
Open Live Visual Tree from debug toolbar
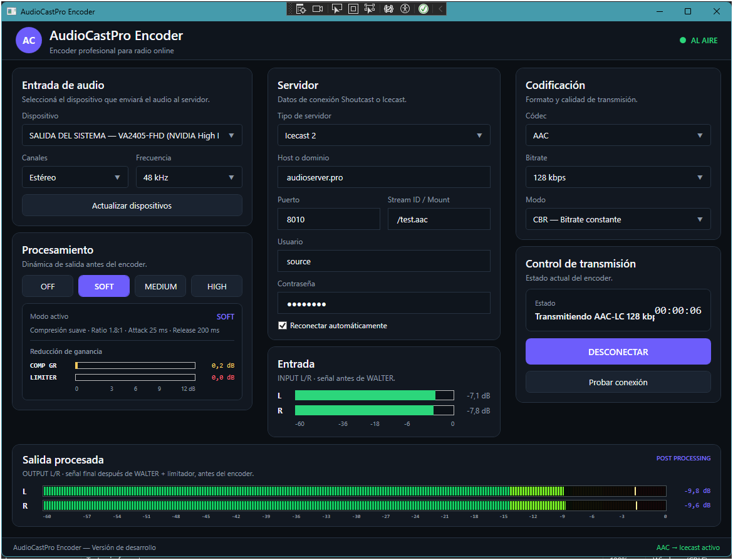(x=301, y=9)
